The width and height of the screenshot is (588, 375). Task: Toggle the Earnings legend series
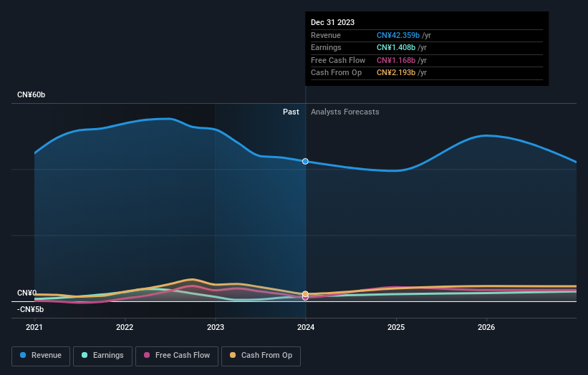(102, 356)
